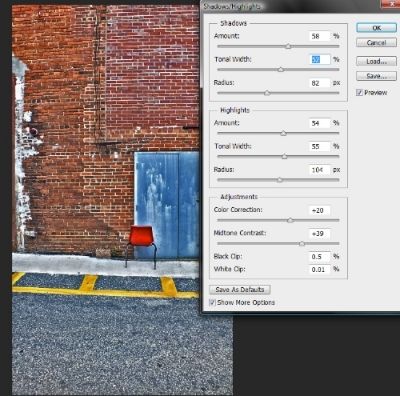400x396 pixels.
Task: Click the Save... settings button
Action: 376,76
